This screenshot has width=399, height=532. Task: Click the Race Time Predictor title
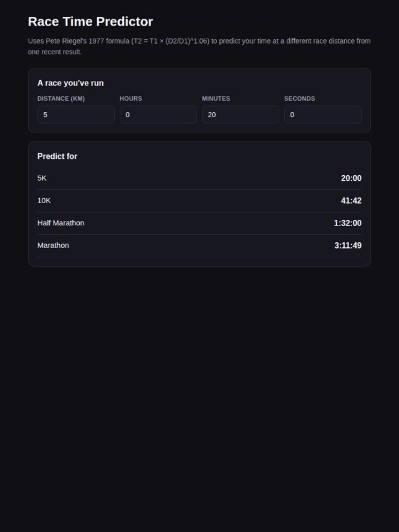[x=90, y=21]
